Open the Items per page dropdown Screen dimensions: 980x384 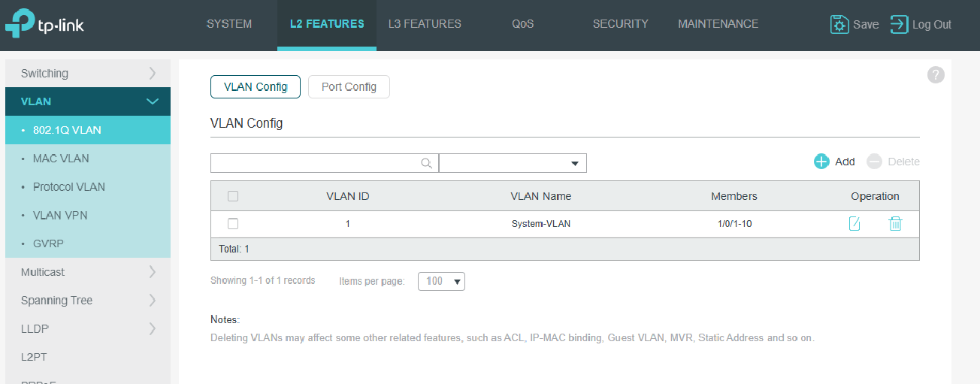click(442, 281)
